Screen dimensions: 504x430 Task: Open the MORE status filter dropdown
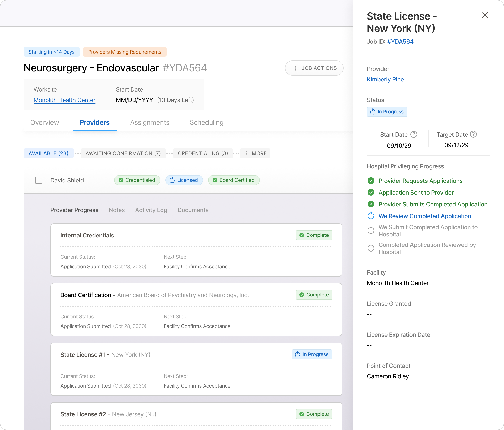(x=255, y=153)
